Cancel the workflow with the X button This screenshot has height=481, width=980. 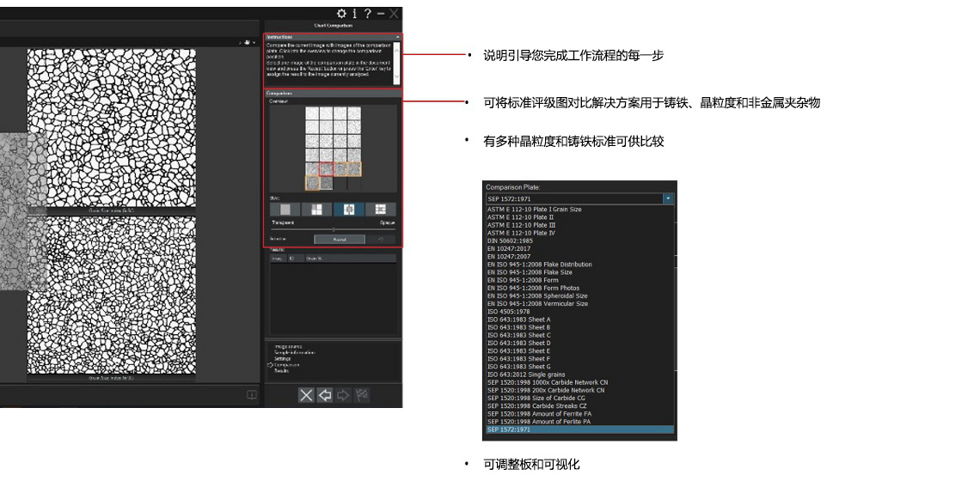click(306, 395)
